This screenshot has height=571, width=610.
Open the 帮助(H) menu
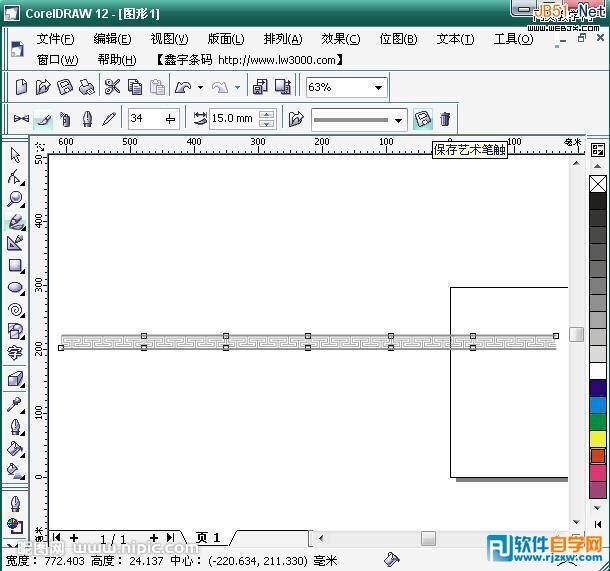pyautogui.click(x=117, y=60)
